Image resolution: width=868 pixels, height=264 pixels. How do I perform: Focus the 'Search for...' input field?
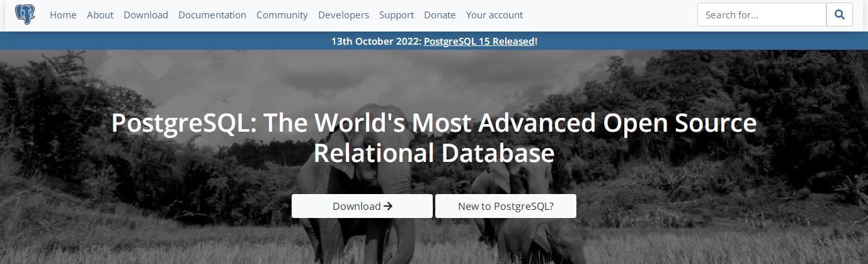[x=762, y=14]
